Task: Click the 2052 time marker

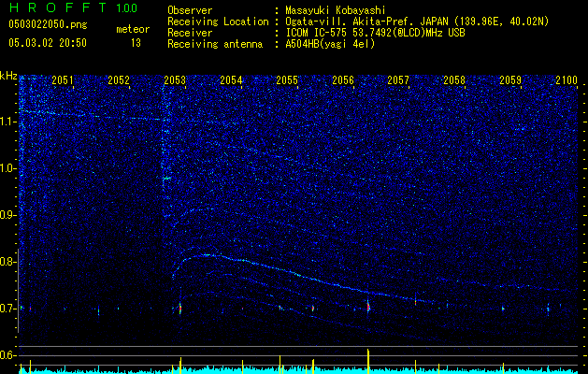Action: 119,80
